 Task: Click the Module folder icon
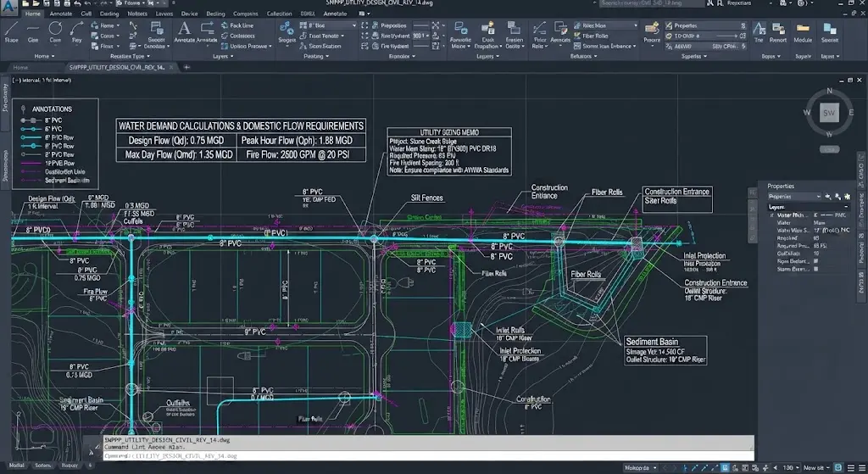click(x=803, y=32)
